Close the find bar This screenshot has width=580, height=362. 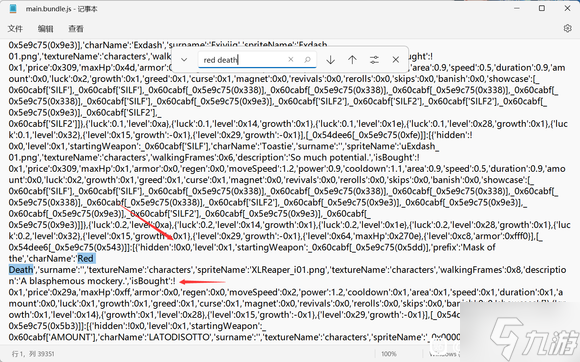[x=395, y=60]
